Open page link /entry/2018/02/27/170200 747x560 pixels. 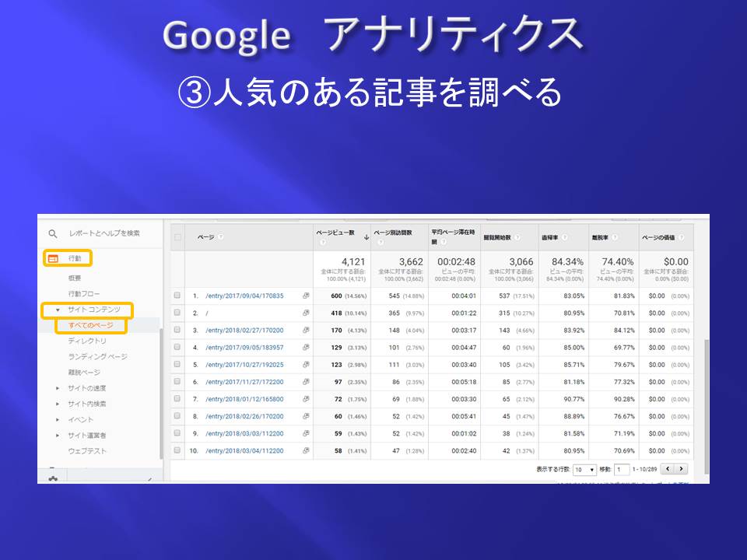[244, 330]
